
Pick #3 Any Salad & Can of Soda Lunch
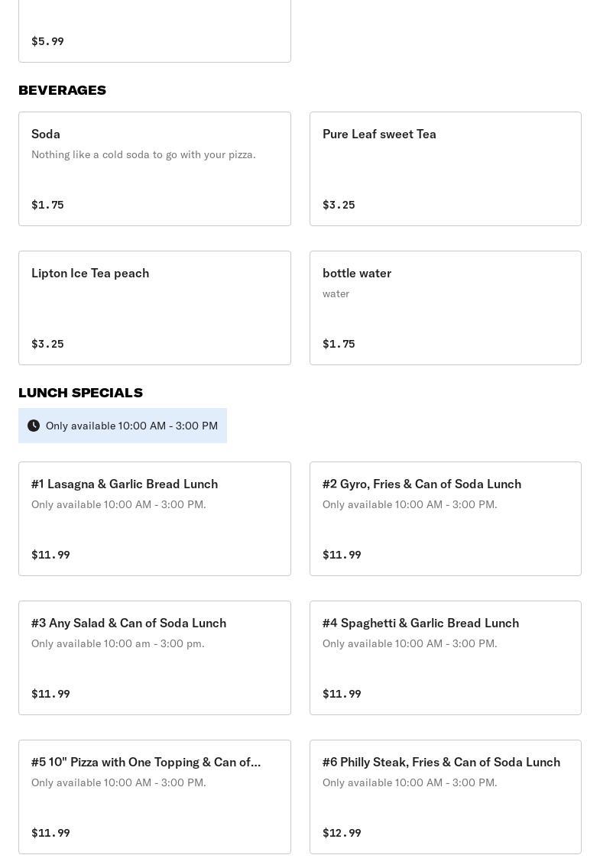[x=154, y=658]
